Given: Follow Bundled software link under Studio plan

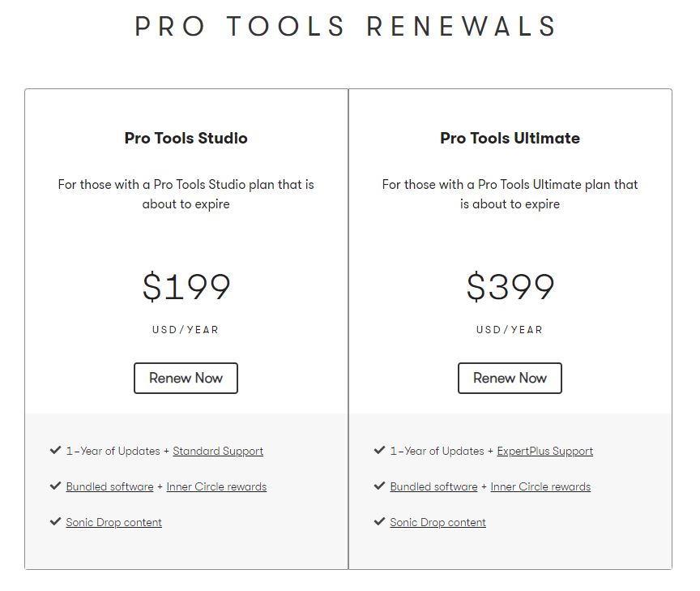Looking at the screenshot, I should point(109,486).
